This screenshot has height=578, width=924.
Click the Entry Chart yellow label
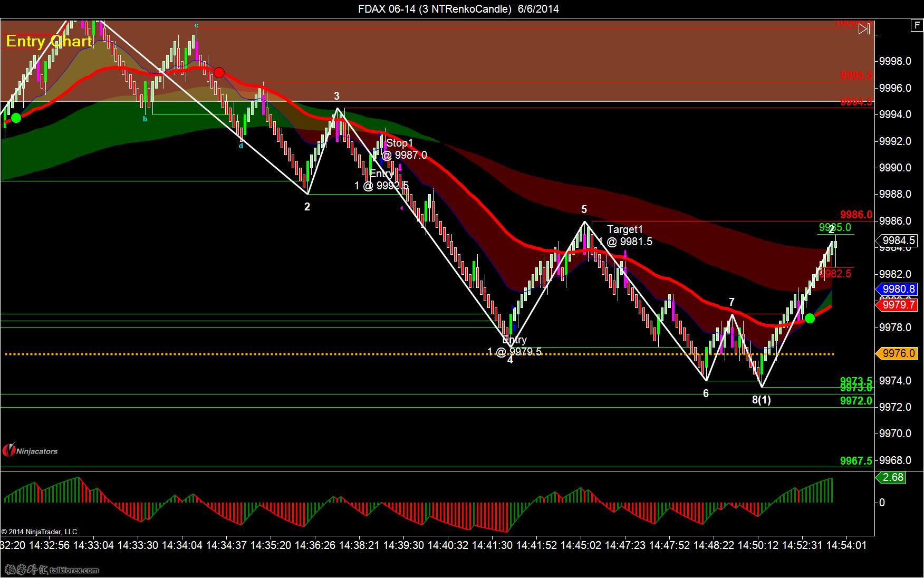click(x=49, y=41)
